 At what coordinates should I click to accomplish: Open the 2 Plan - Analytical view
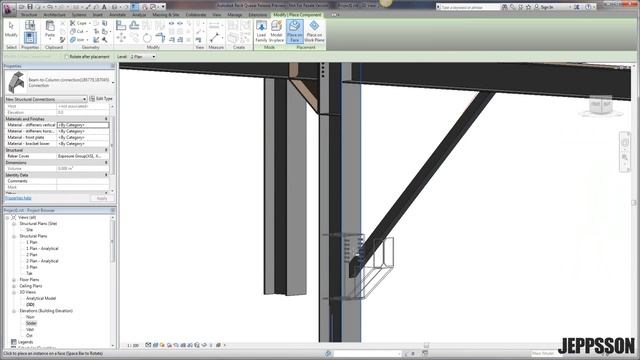tap(42, 261)
